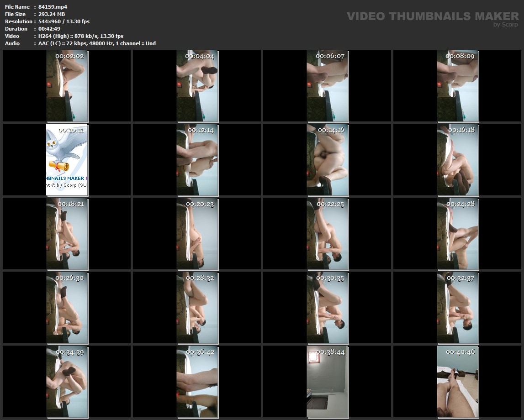This screenshot has width=524, height=420.
Task: Click the File Size label
Action: [x=16, y=14]
